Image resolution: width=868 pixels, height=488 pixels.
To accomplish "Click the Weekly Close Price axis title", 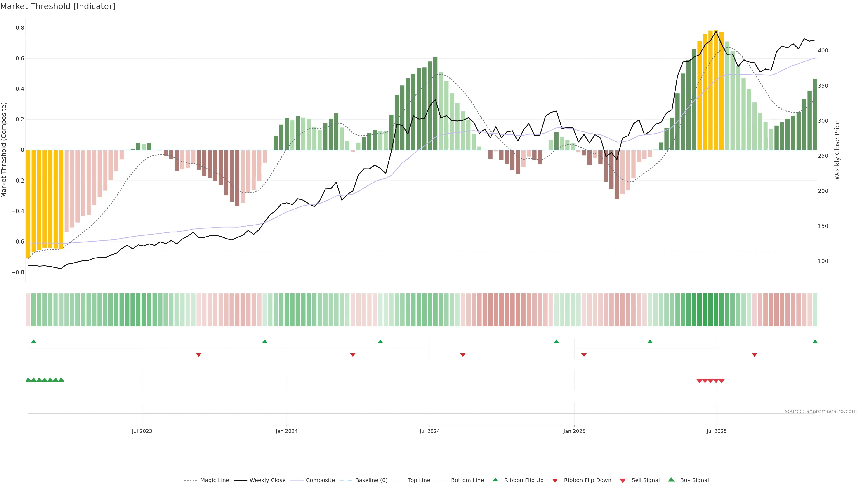I will point(837,150).
